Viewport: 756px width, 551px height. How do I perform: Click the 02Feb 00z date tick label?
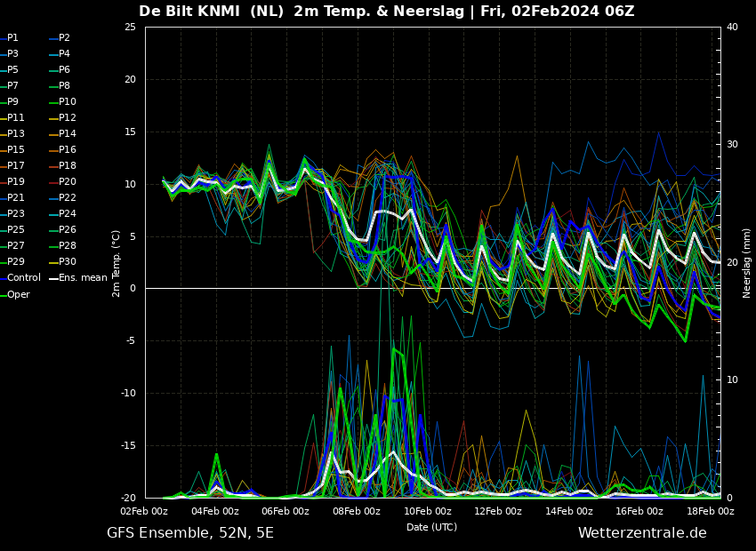tap(144, 512)
